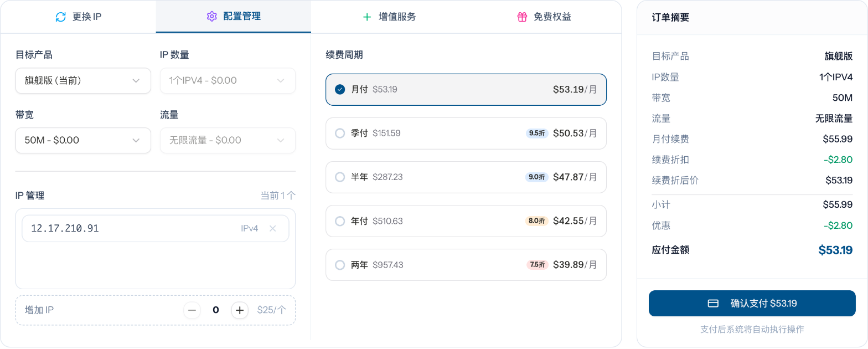Open the 目标产品 旗舰版(当前) dropdown
Screen dimensions: 868x349
click(x=83, y=81)
